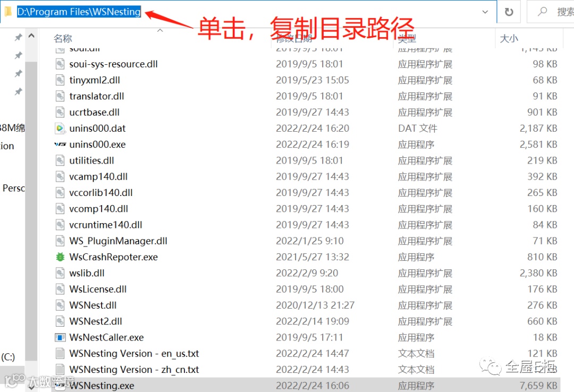
Task: Click the search magnifier icon
Action: 543,12
